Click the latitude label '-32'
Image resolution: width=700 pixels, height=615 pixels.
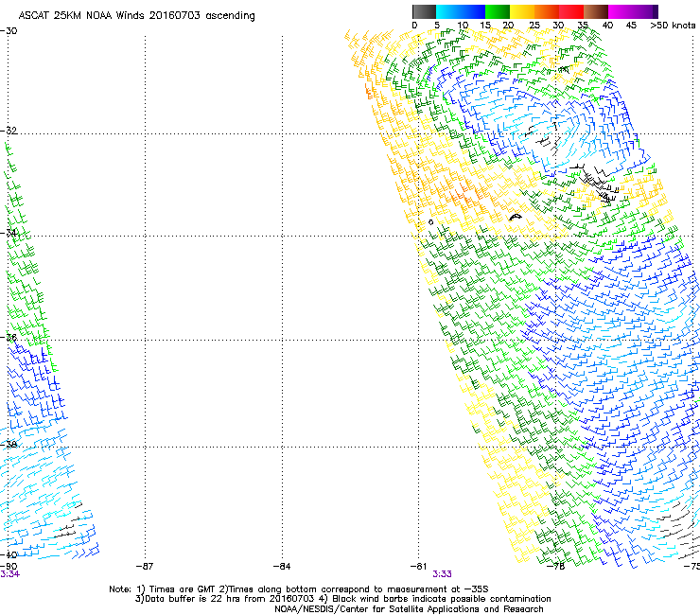click(x=9, y=131)
